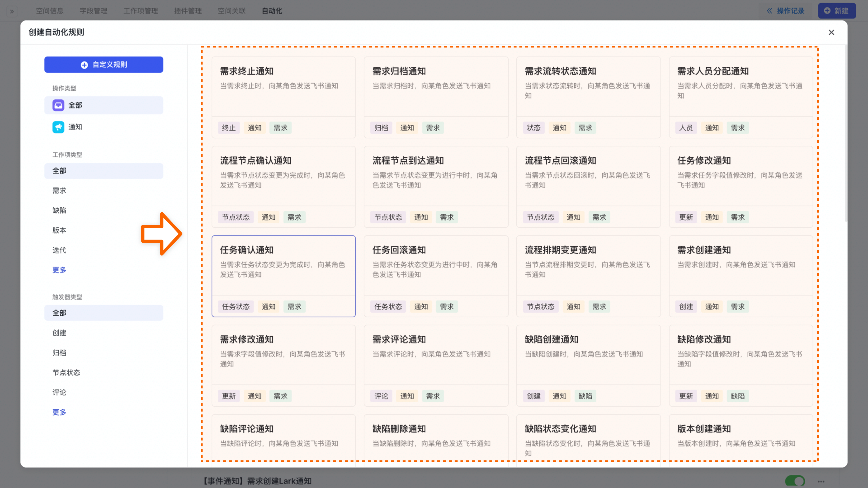Click the 任务状态 tag on 任务确认通知
This screenshot has height=488, width=868.
236,307
